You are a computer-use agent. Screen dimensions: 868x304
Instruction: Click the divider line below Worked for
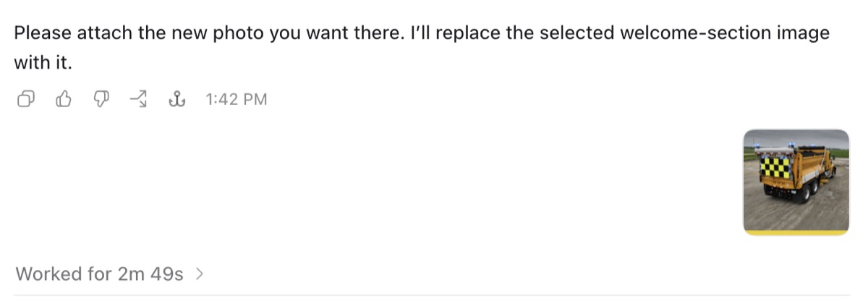pyautogui.click(x=434, y=295)
